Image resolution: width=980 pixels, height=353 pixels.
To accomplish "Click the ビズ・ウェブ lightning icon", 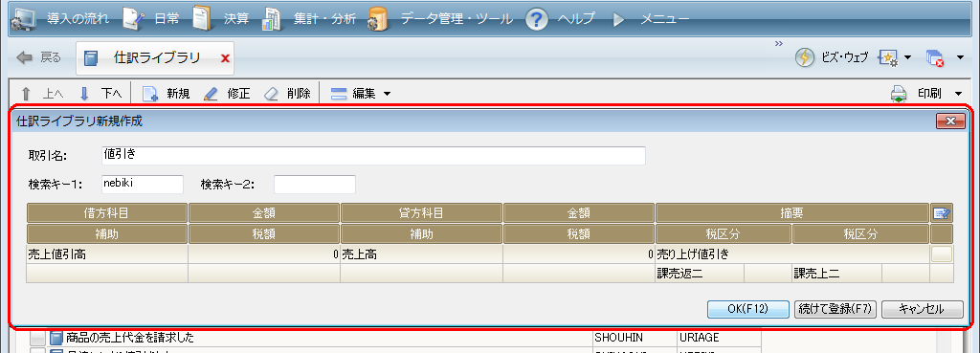I will click(804, 58).
